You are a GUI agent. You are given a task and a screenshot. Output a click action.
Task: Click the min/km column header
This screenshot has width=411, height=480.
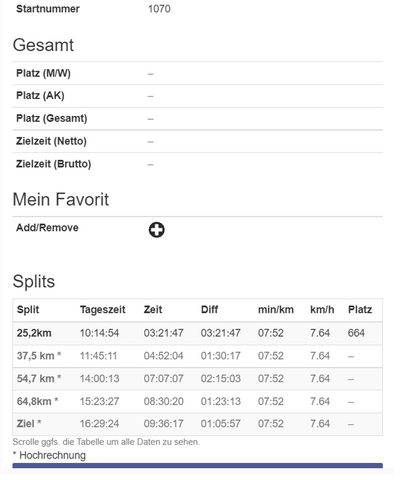pyautogui.click(x=276, y=310)
